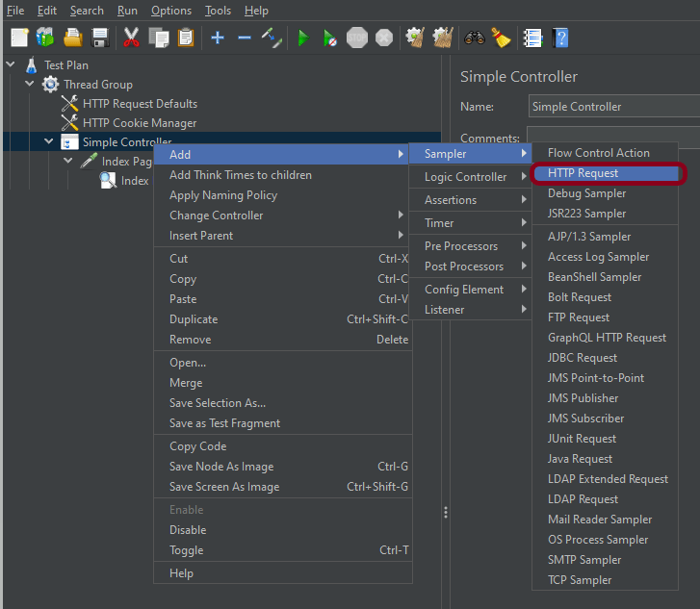Open the Options menu in the menu bar
The height and width of the screenshot is (609, 700).
coord(171,11)
